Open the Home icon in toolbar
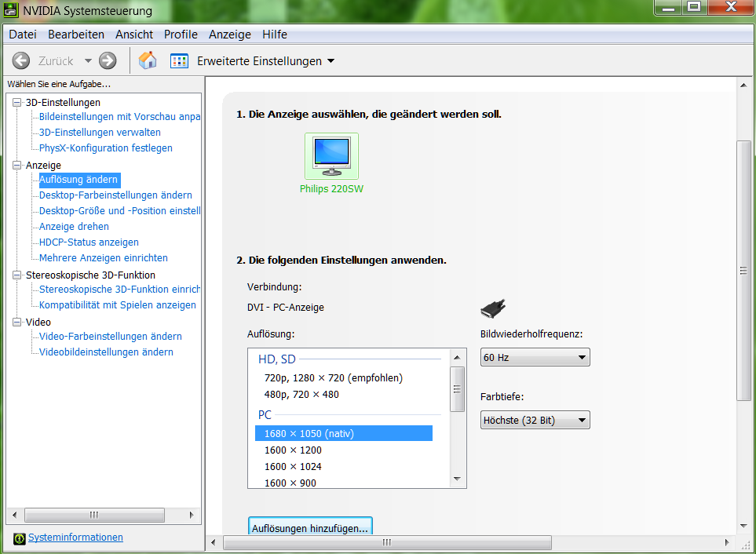756x554 pixels. (148, 60)
